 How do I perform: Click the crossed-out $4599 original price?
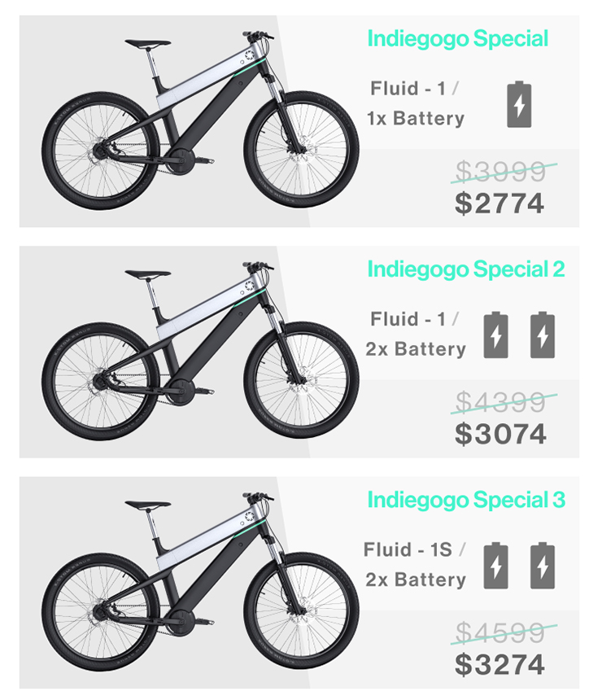(x=500, y=632)
